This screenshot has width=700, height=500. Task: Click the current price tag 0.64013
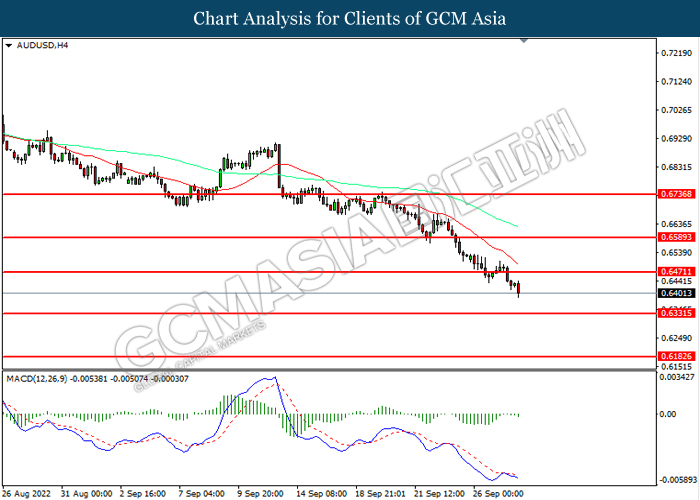(x=677, y=293)
